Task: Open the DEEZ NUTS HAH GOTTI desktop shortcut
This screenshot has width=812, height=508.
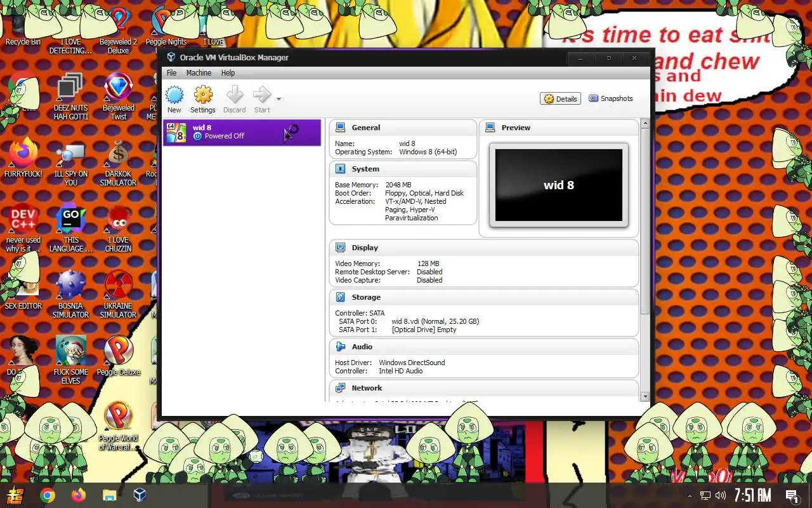Action: 70,97
